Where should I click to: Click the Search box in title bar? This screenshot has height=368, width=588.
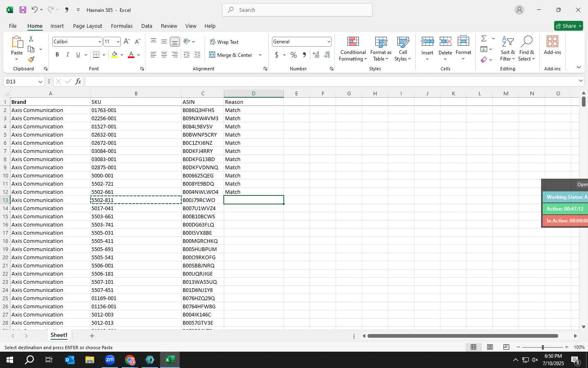(x=297, y=10)
